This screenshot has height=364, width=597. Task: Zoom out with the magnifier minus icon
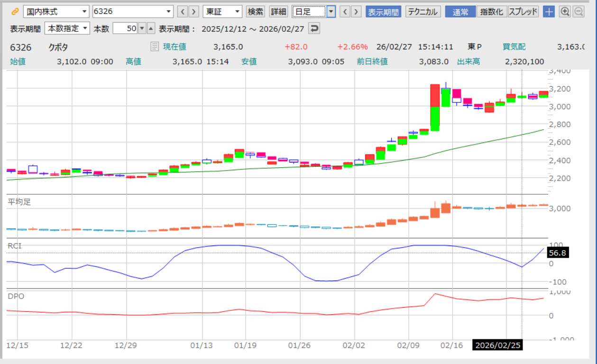(x=578, y=12)
